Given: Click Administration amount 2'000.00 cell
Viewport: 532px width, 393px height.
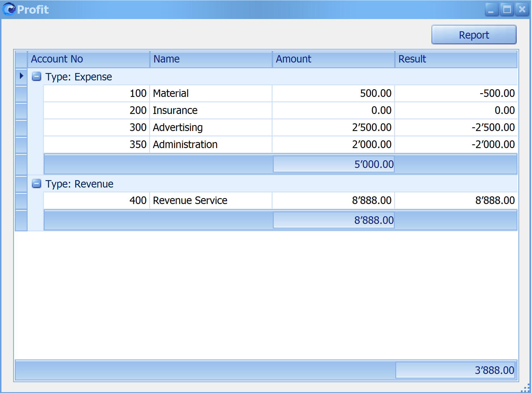Looking at the screenshot, I should pos(333,144).
